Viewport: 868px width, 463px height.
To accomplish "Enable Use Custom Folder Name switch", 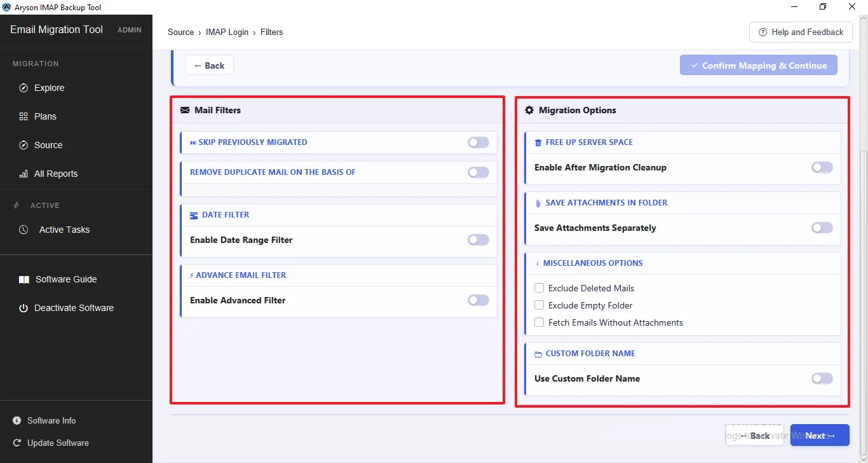I will click(x=822, y=378).
